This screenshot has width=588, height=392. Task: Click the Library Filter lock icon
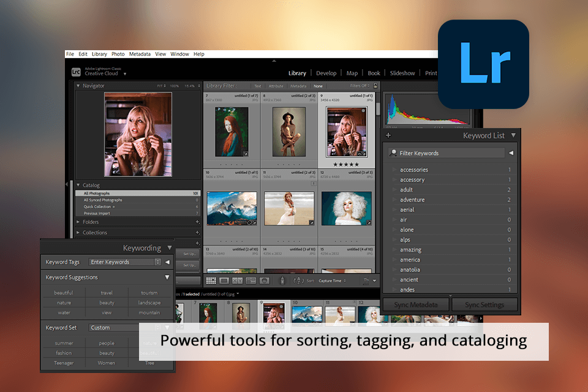[x=375, y=86]
